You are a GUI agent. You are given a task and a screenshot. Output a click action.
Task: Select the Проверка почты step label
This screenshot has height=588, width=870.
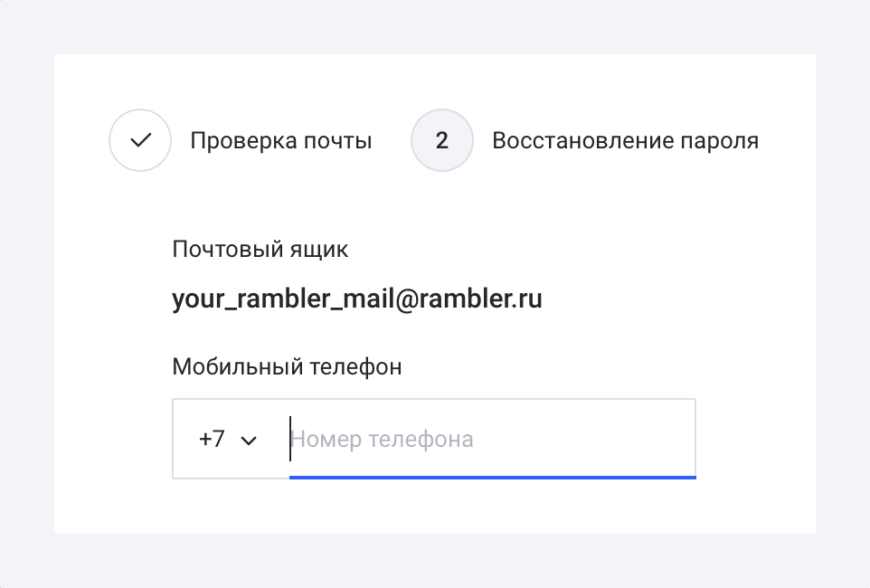pyautogui.click(x=280, y=140)
